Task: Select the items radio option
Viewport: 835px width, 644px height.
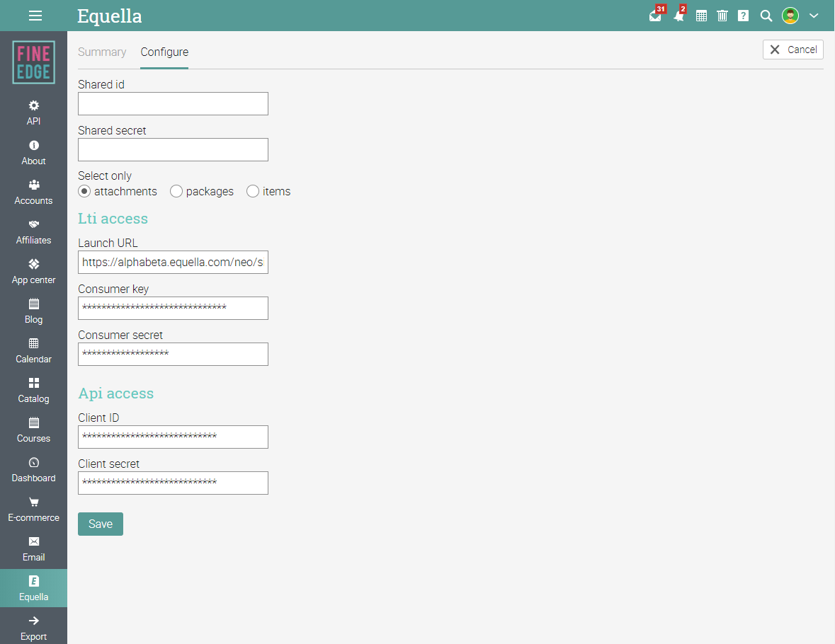Action: point(253,191)
